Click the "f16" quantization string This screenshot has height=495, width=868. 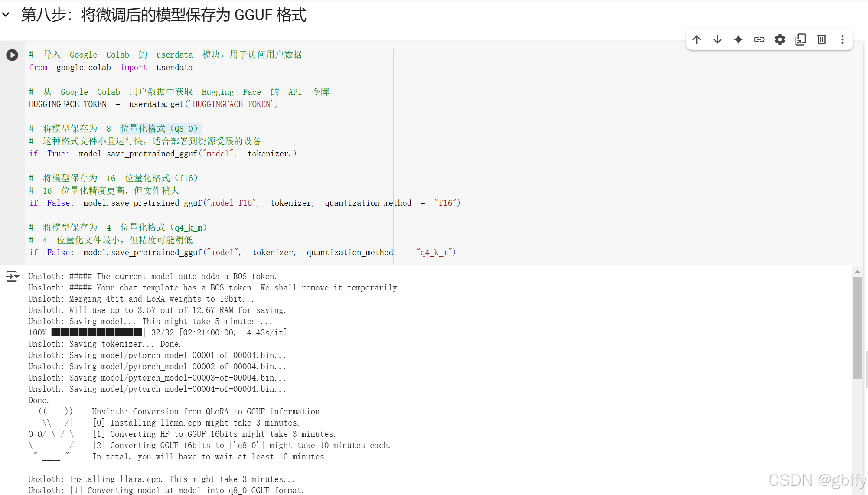coord(445,203)
